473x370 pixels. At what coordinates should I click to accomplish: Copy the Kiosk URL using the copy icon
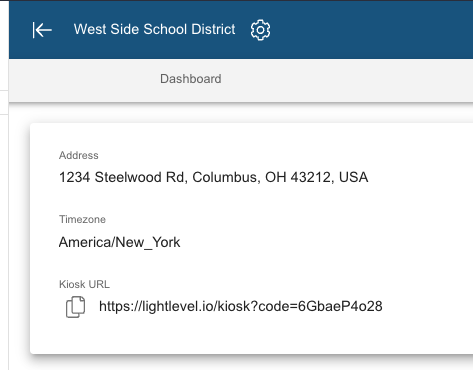pyautogui.click(x=75, y=307)
